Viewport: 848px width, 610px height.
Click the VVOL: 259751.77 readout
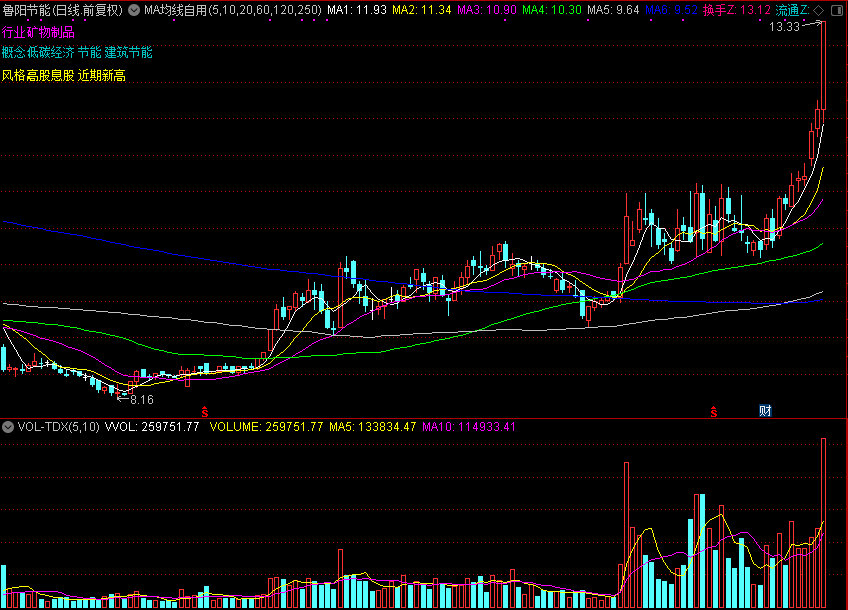(152, 427)
